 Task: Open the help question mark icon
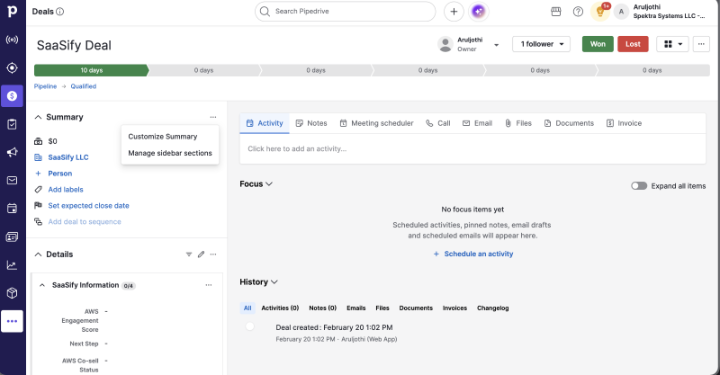click(x=578, y=11)
